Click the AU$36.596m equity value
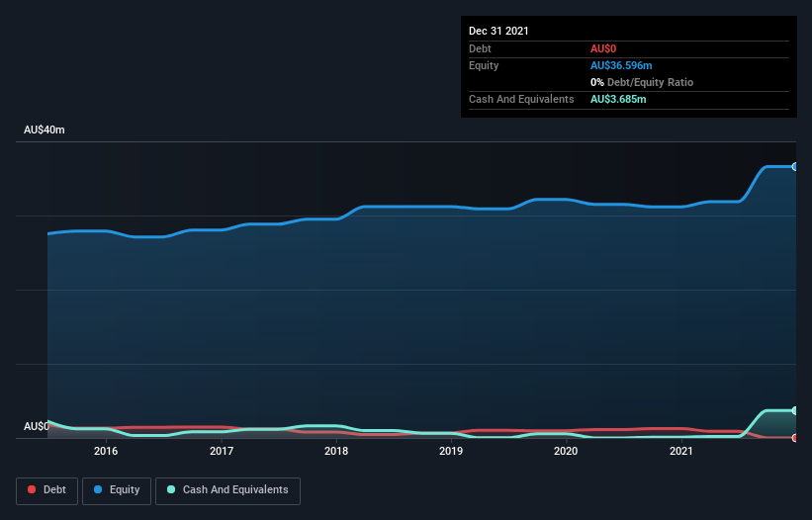This screenshot has height=520, width=812. (621, 65)
